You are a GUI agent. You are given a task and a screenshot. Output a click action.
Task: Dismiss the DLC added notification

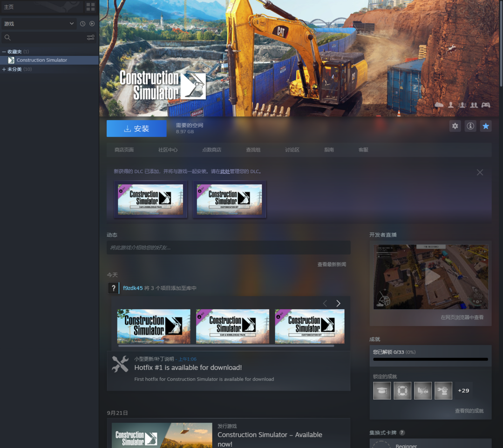480,172
